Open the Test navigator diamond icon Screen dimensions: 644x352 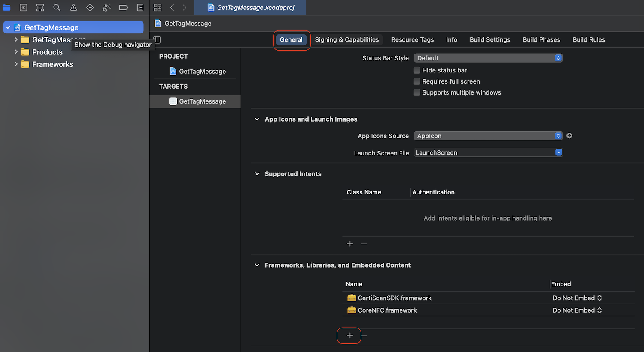[90, 7]
